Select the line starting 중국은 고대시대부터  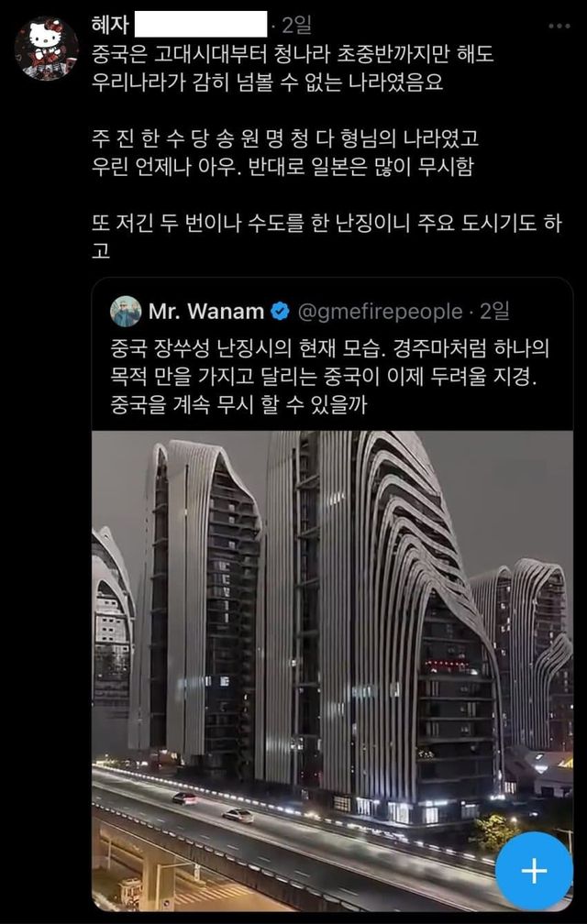point(293,55)
